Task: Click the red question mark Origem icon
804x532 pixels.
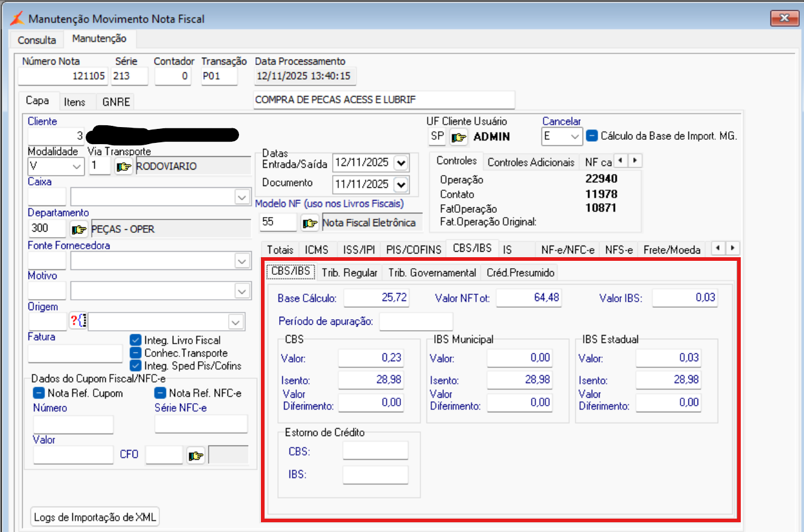Action: click(x=78, y=321)
